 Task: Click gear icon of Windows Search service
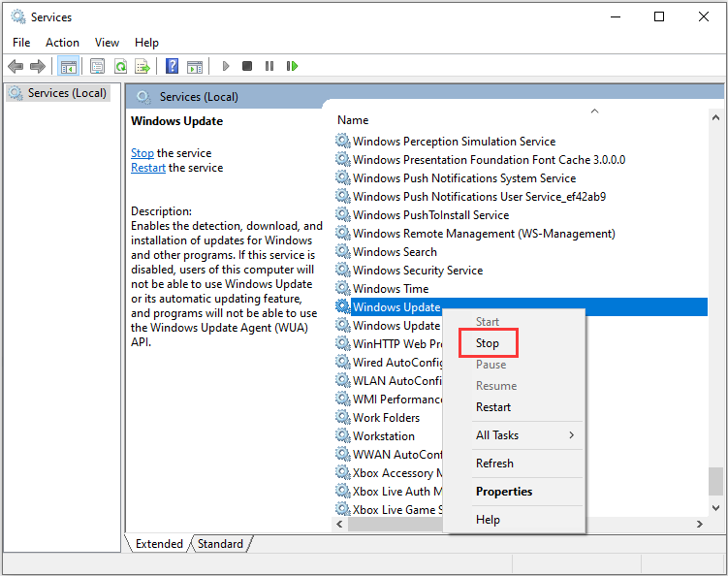coord(342,251)
